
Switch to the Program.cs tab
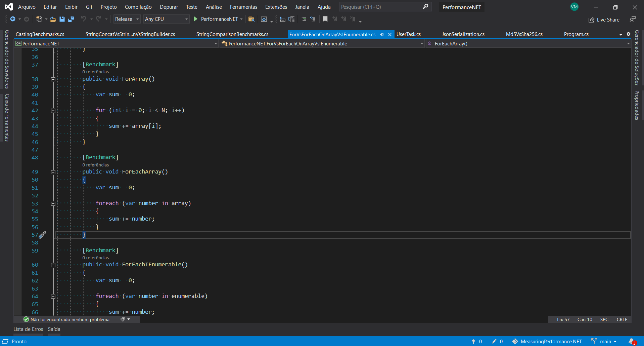[576, 34]
